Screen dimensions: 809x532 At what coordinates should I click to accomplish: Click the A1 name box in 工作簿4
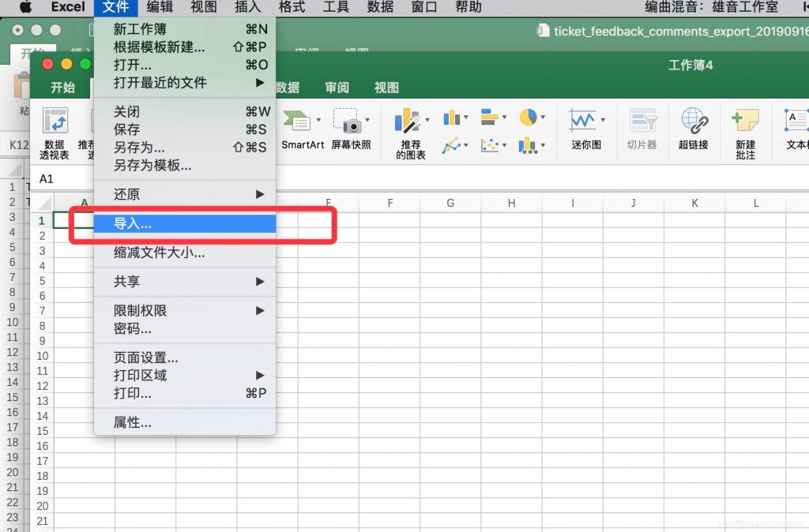(62, 179)
